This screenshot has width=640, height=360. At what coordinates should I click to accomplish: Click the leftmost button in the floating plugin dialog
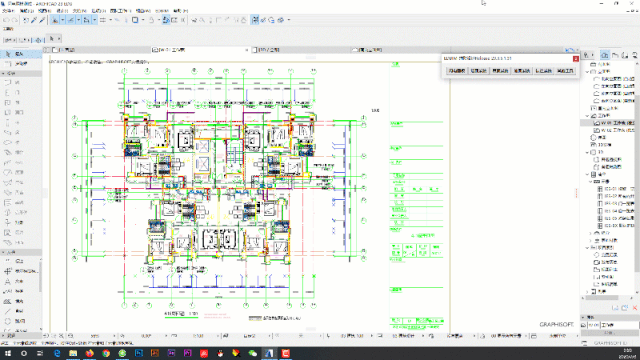click(457, 71)
